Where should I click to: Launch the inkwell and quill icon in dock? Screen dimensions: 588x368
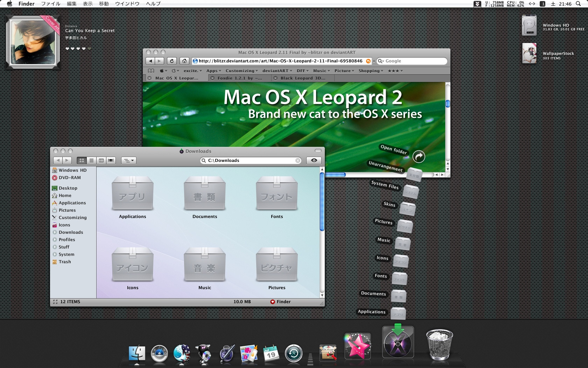pos(226,354)
